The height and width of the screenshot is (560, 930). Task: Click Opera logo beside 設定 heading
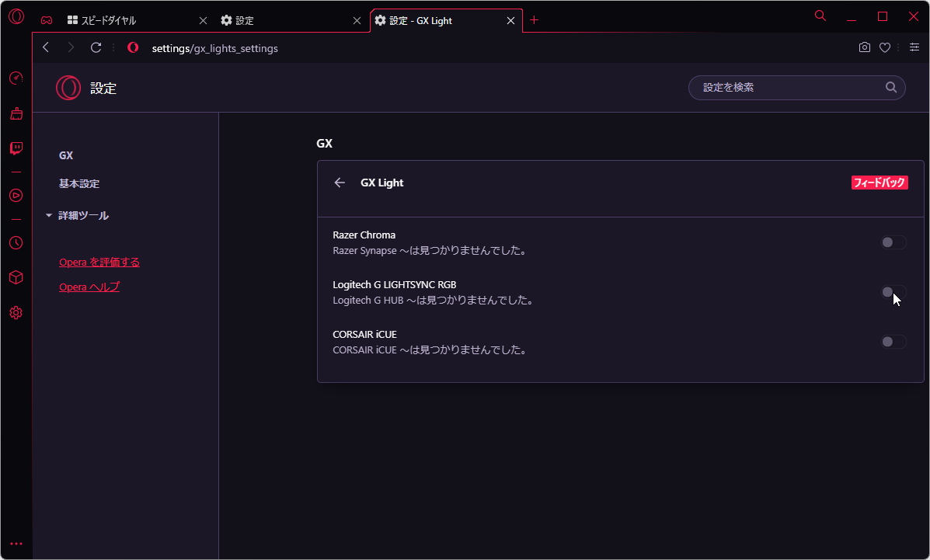tap(68, 88)
